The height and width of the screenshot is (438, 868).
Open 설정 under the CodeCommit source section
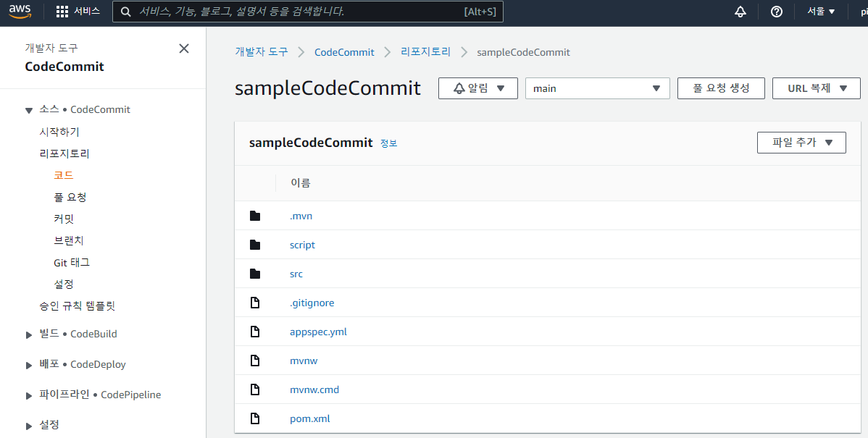tap(64, 284)
